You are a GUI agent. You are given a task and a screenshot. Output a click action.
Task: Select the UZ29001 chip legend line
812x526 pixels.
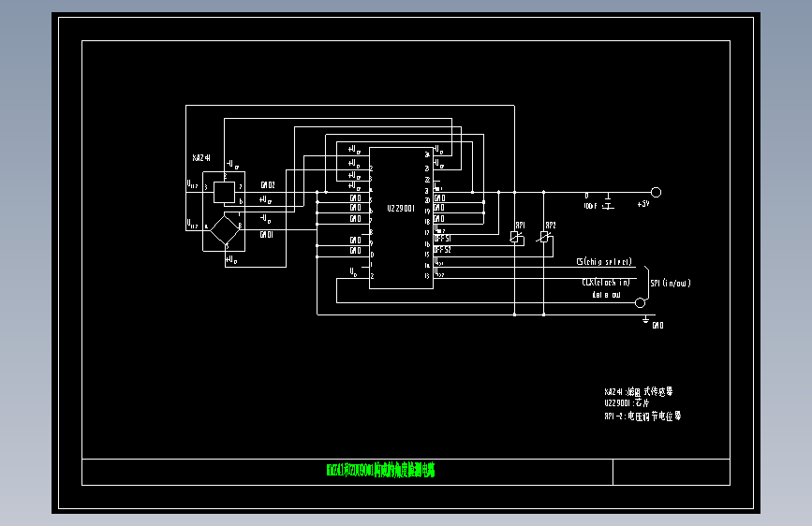coord(627,402)
